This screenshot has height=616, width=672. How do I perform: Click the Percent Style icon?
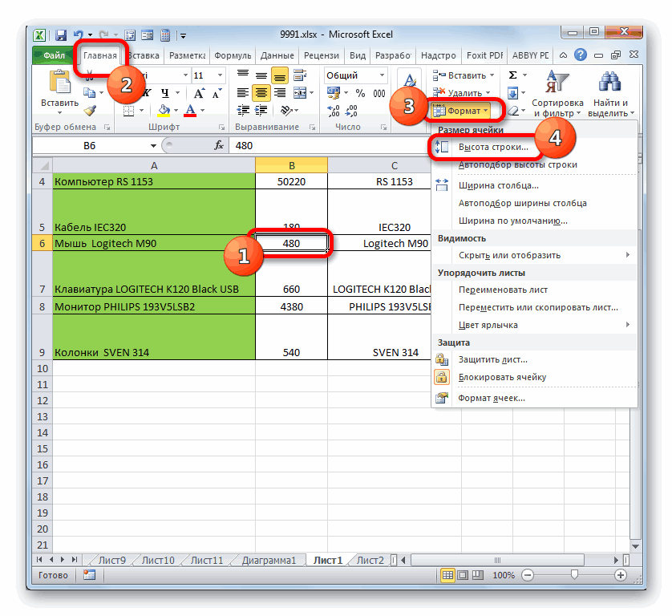(x=360, y=93)
